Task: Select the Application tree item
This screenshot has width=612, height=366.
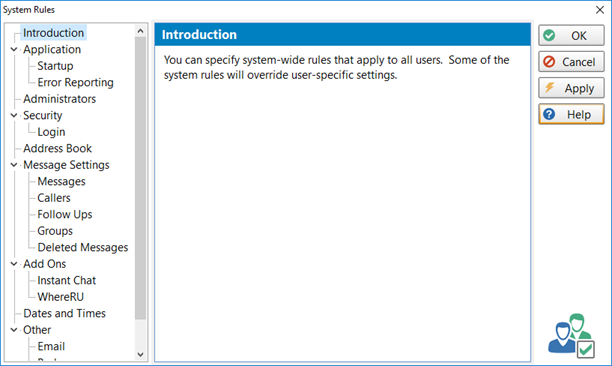Action: click(x=52, y=50)
